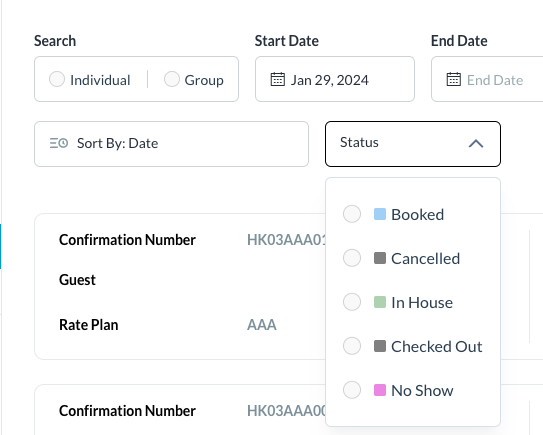The image size is (543, 435).
Task: Click the Sort By clock-list icon
Action: pyautogui.click(x=59, y=143)
